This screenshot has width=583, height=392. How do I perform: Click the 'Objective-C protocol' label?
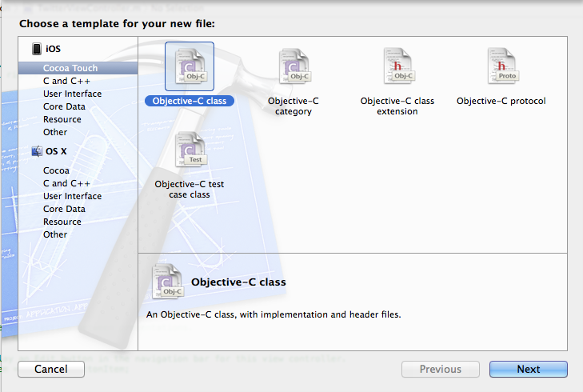click(x=501, y=101)
